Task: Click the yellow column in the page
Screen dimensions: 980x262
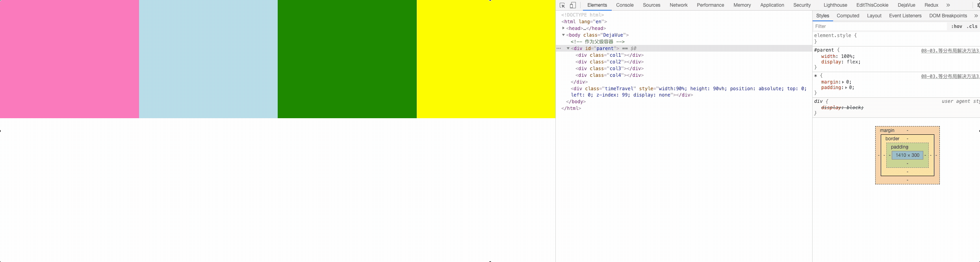Action: pos(486,59)
